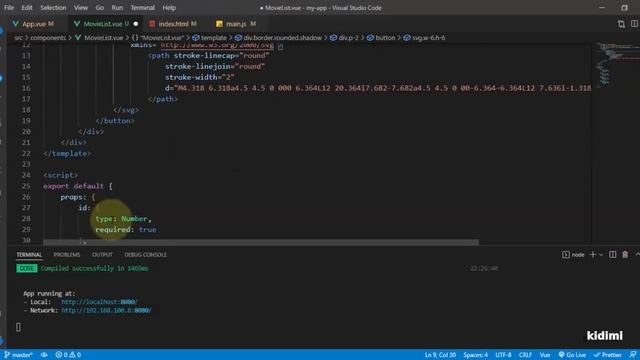
Task: Open the Go menu
Action: [x=100, y=8]
